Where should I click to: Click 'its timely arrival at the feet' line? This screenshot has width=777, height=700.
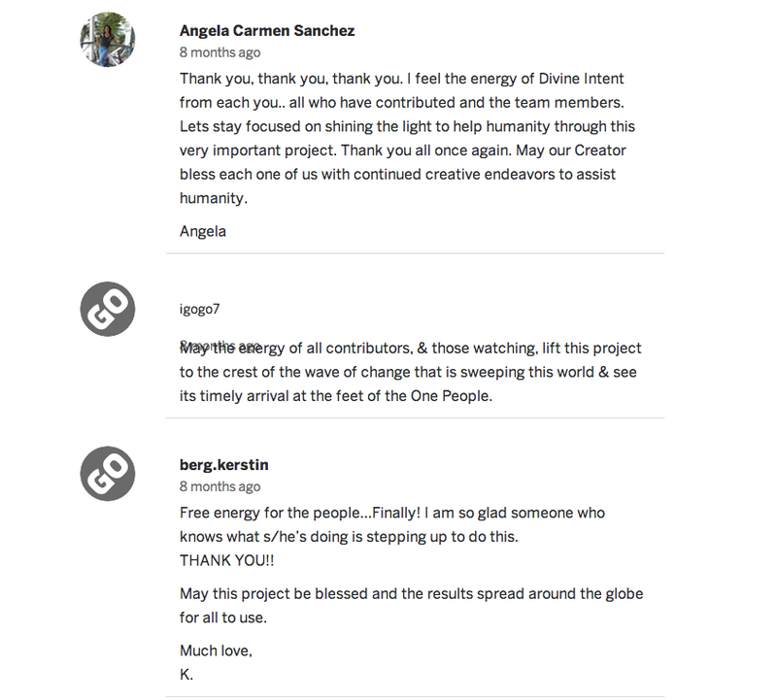pos(336,396)
